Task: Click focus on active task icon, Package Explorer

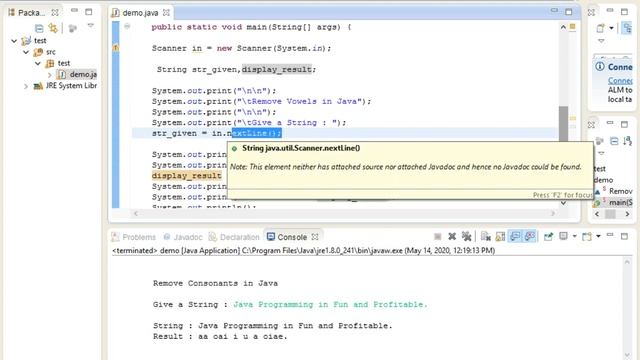Action: tap(73, 28)
